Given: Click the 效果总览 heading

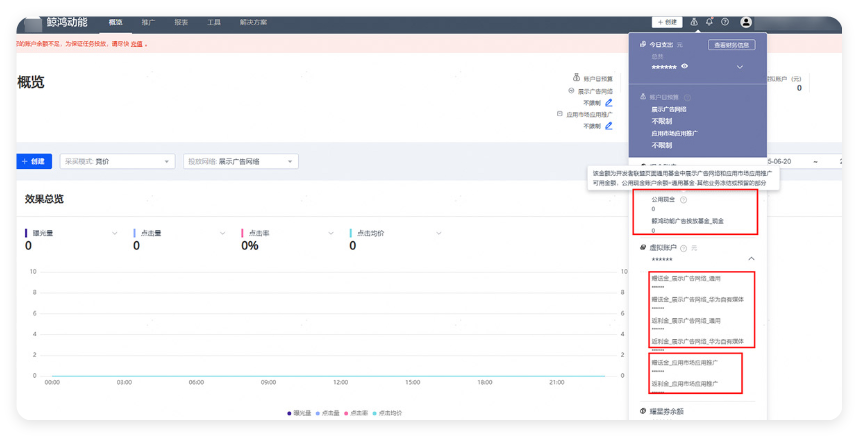Looking at the screenshot, I should (44, 199).
